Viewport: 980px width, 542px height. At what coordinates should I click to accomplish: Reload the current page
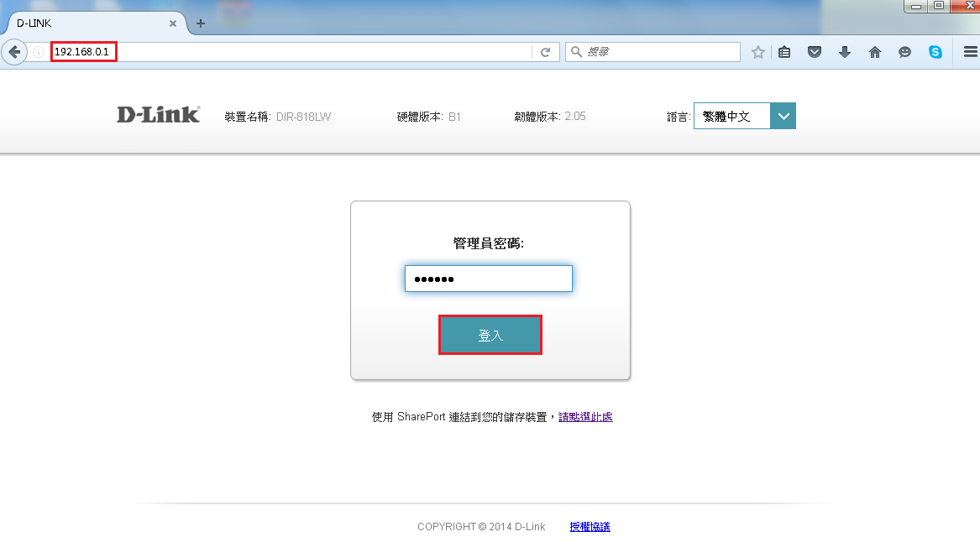[545, 52]
